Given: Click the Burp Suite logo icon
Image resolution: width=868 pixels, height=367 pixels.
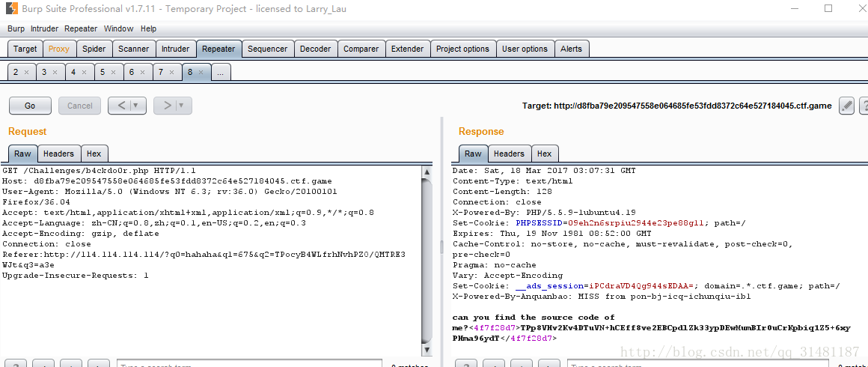Looking at the screenshot, I should pyautogui.click(x=12, y=10).
